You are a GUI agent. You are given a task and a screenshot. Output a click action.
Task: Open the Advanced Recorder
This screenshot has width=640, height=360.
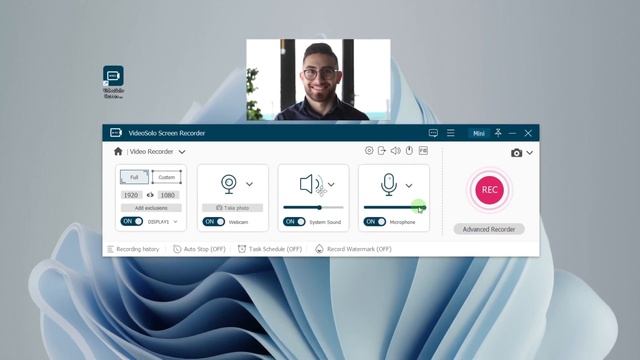pyautogui.click(x=489, y=229)
